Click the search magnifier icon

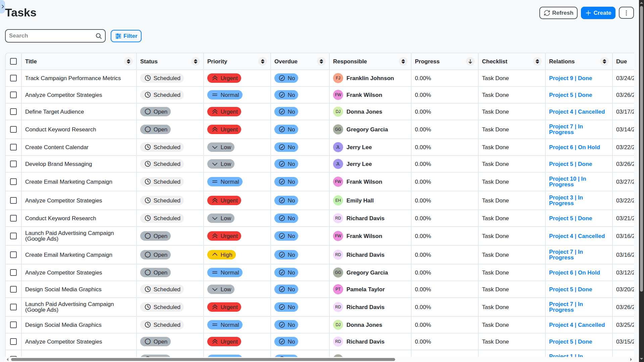click(98, 36)
